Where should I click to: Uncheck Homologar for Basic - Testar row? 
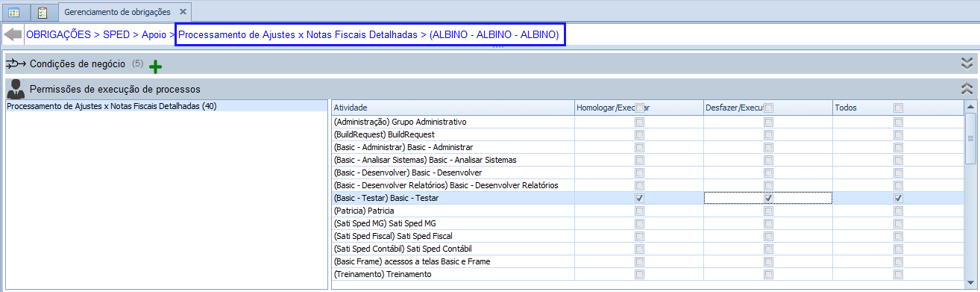coord(639,198)
